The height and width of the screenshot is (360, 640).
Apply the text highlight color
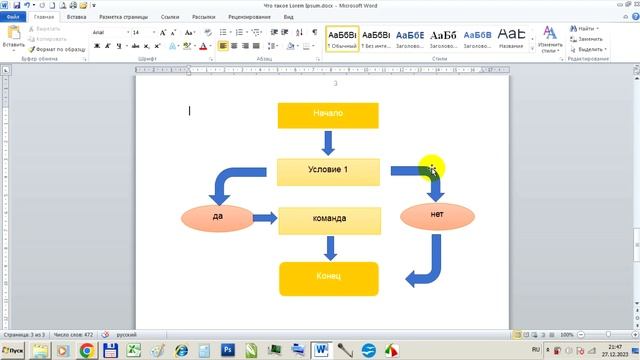click(187, 46)
